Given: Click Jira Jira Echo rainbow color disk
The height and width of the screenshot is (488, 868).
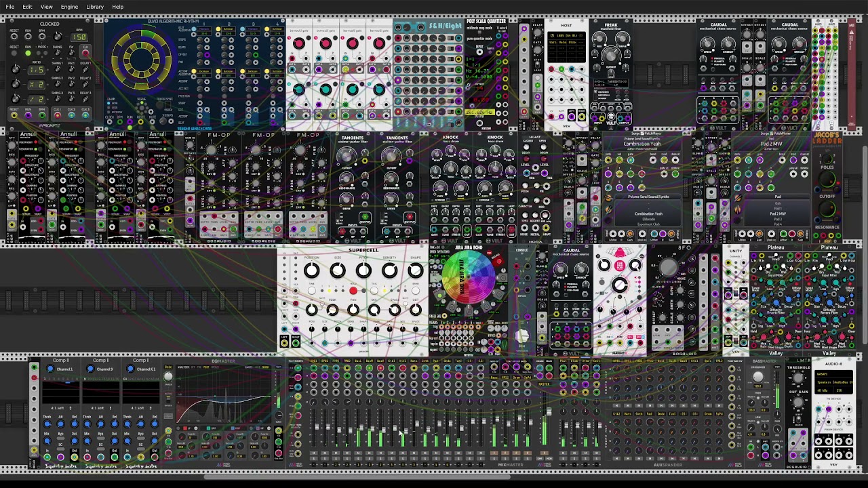Looking at the screenshot, I should 468,278.
